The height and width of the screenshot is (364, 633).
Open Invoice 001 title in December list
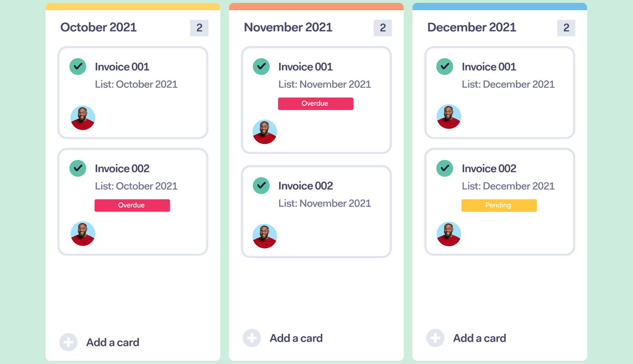[x=489, y=67]
